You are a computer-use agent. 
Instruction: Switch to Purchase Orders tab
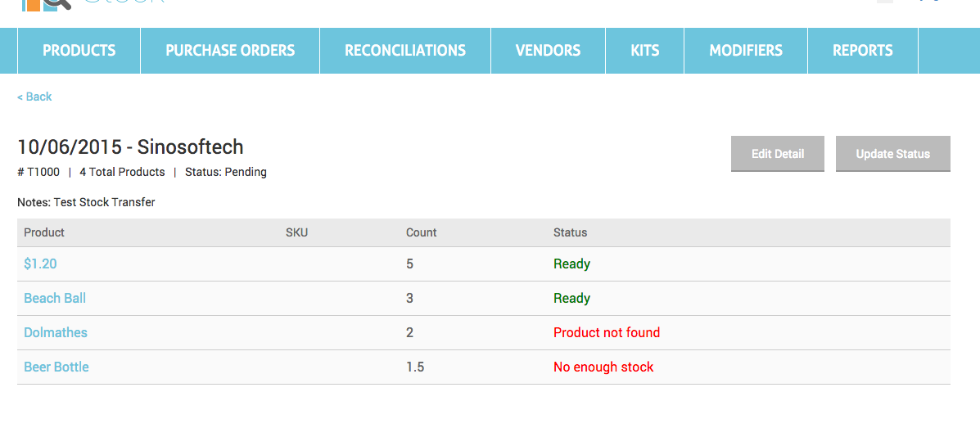pos(230,51)
